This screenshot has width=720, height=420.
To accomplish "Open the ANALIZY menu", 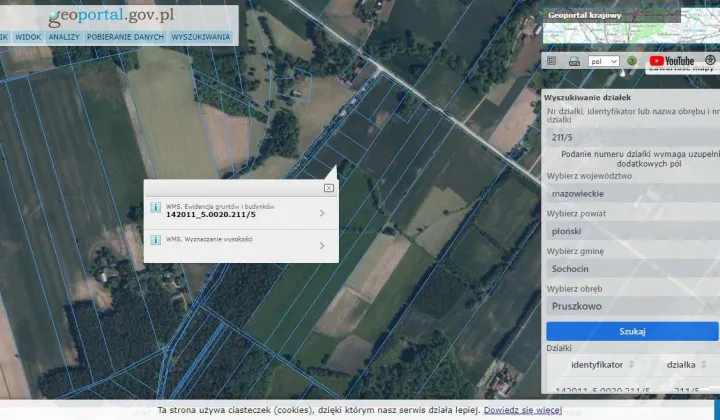I will pyautogui.click(x=64, y=37).
